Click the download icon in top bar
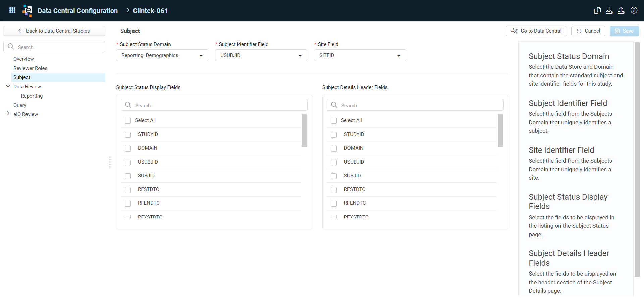The image size is (644, 302). pyautogui.click(x=609, y=10)
